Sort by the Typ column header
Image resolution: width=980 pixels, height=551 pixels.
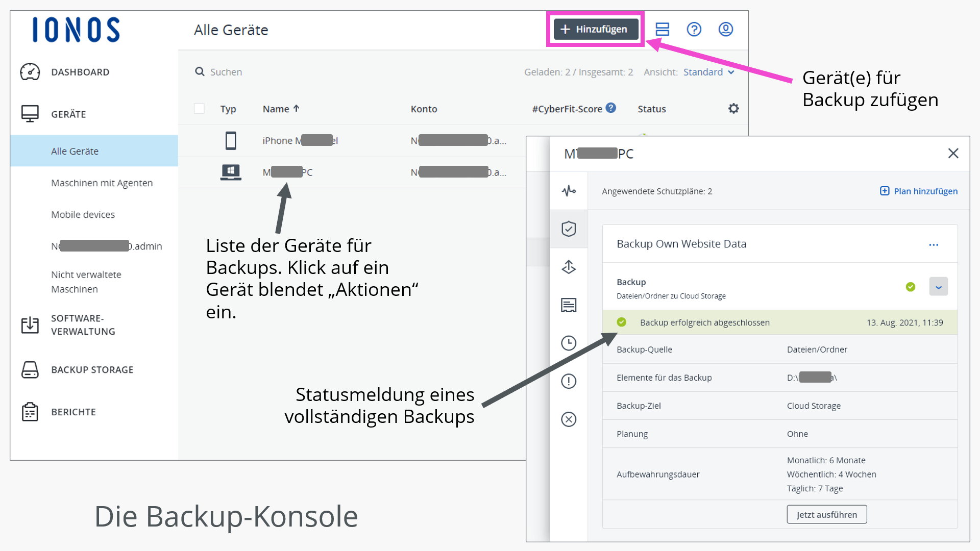tap(228, 109)
